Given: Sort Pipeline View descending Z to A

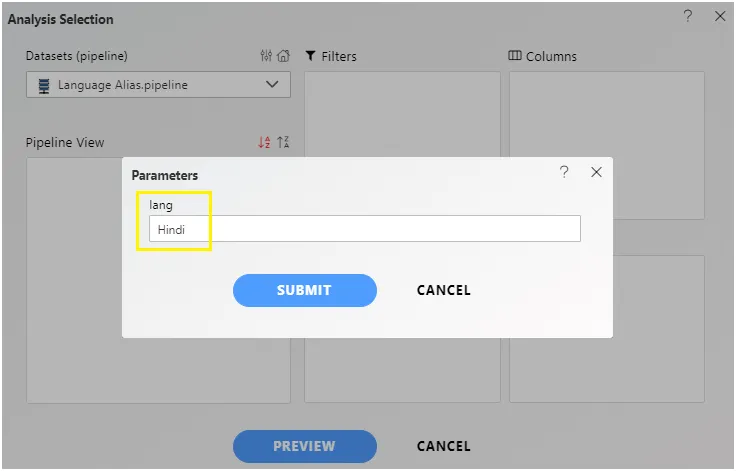Looking at the screenshot, I should pyautogui.click(x=283, y=142).
